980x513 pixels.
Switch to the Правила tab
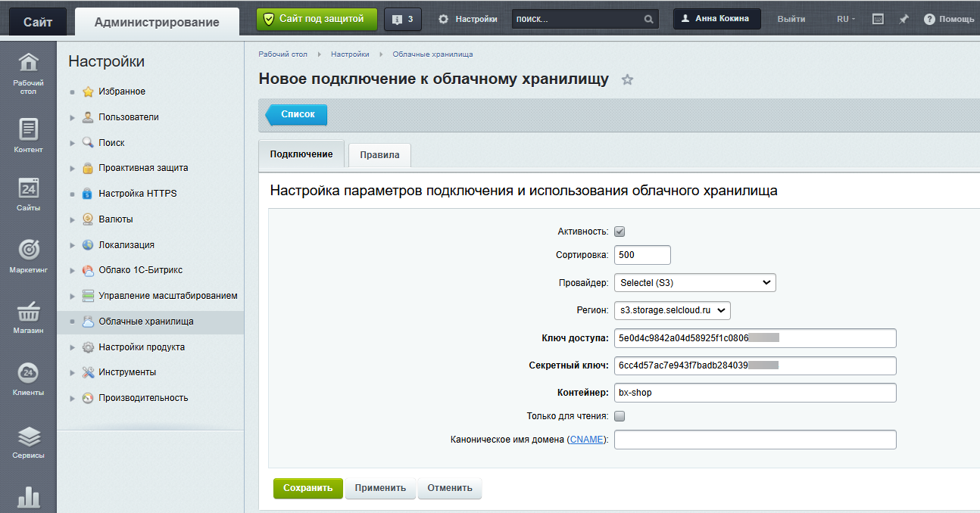tap(379, 155)
